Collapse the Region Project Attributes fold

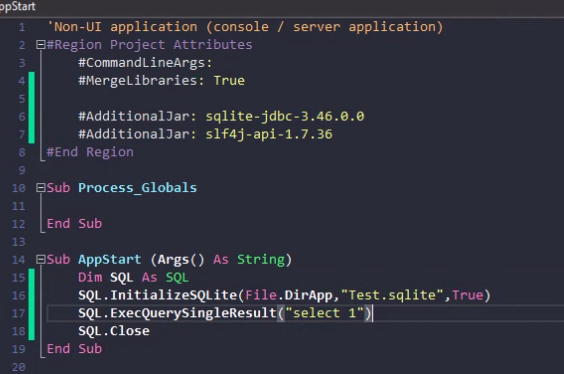40,45
